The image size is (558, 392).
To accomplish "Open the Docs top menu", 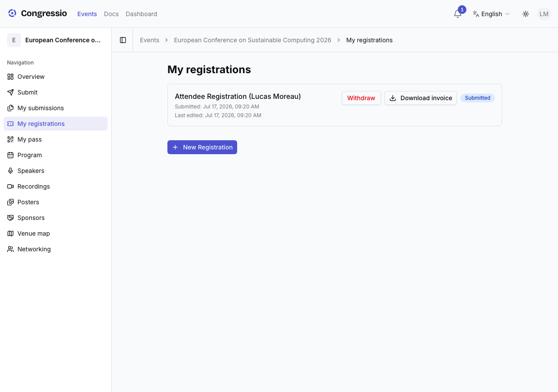I will (x=111, y=14).
